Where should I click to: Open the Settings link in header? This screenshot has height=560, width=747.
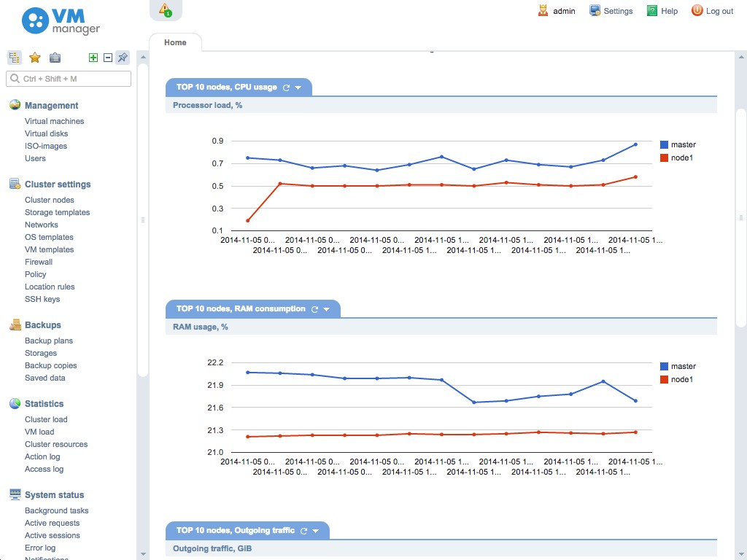coord(611,11)
